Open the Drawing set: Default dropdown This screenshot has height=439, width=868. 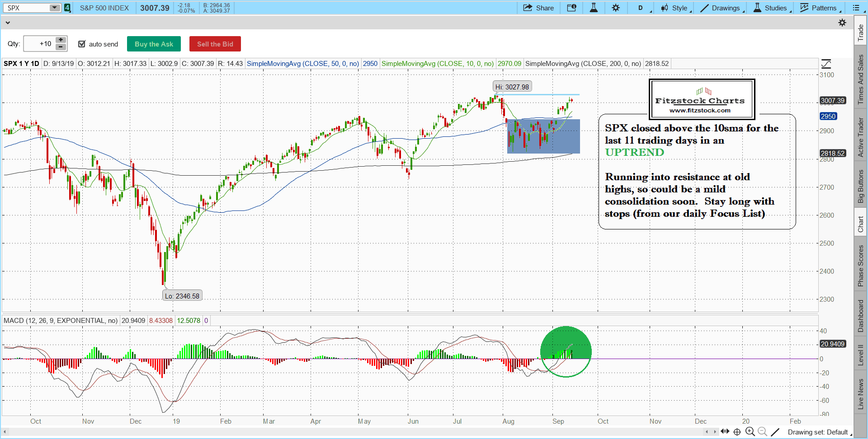(818, 432)
